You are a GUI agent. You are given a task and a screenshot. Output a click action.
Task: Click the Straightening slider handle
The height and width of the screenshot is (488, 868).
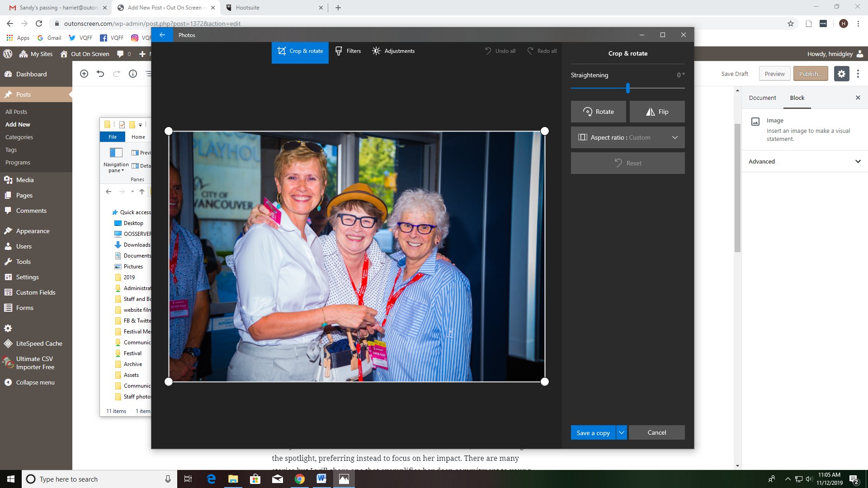tap(628, 88)
